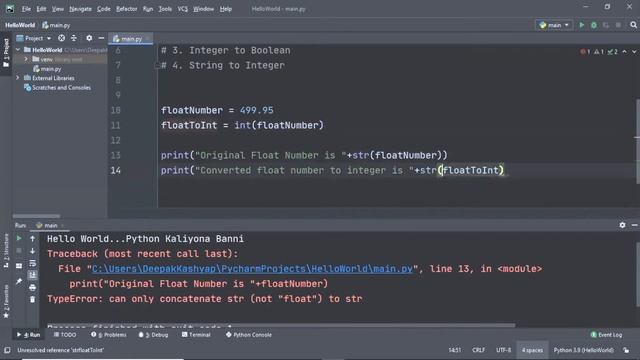This screenshot has height=360, width=640.
Task: Click restore layout icon in Run panel
Action: tap(19, 266)
